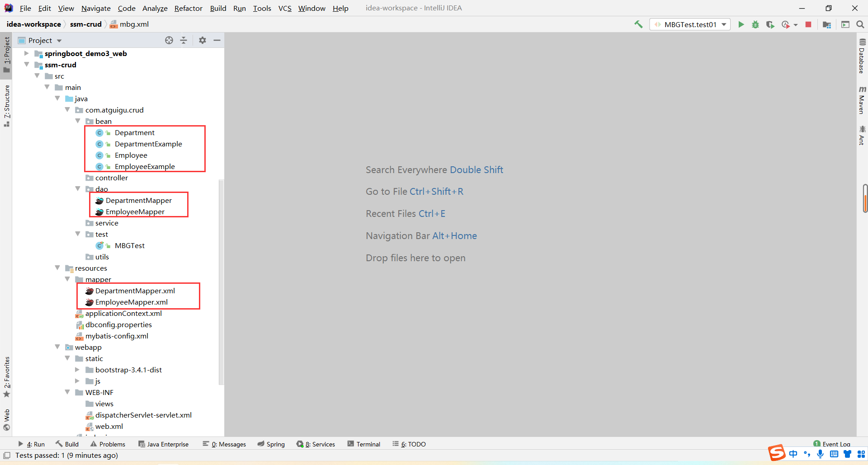Open the run configuration dropdown MBGTest.test01
Image resolution: width=868 pixels, height=465 pixels.
(x=690, y=24)
